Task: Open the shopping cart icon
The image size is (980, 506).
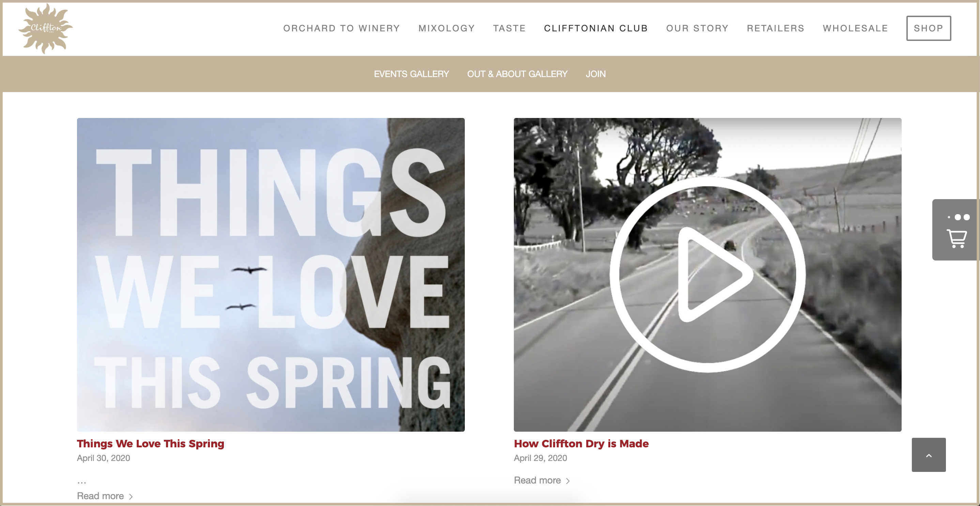Action: (x=956, y=239)
